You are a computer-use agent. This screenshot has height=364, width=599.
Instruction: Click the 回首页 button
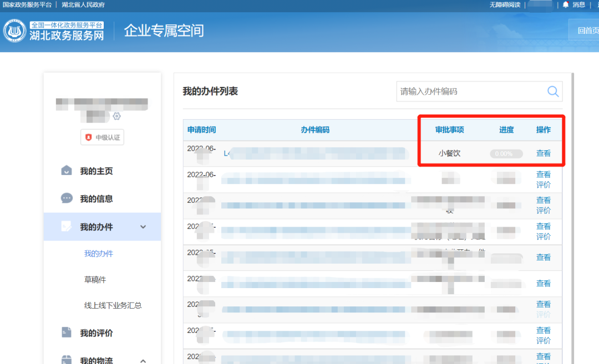[x=587, y=30]
